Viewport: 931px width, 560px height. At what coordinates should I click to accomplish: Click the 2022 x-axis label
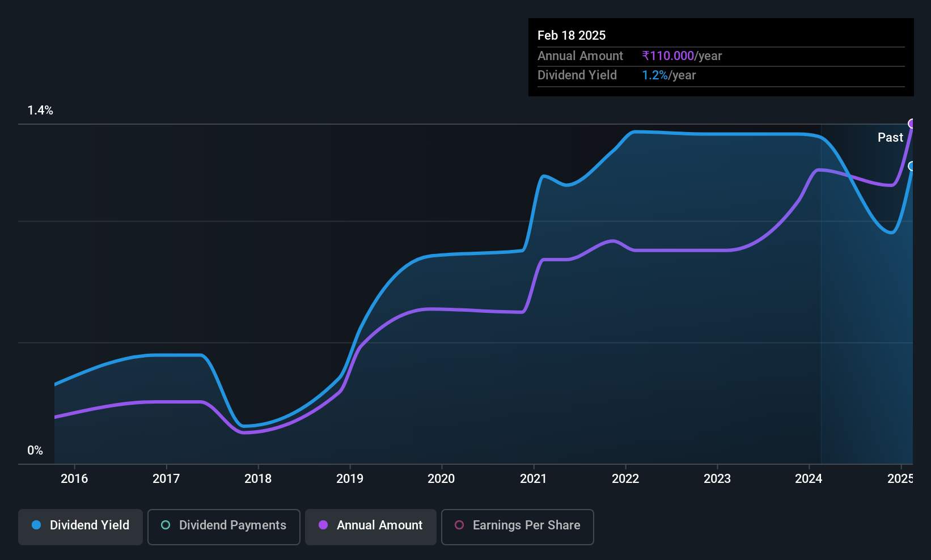point(625,478)
